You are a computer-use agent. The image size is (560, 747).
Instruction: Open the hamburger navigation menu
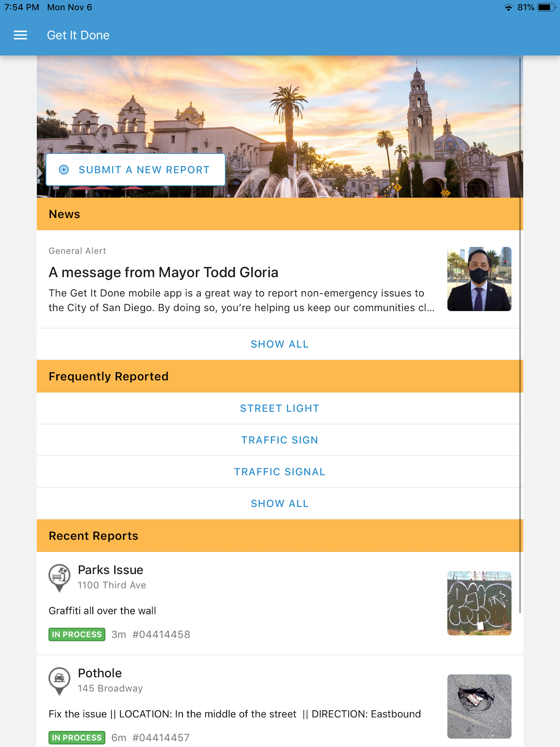pyautogui.click(x=20, y=35)
